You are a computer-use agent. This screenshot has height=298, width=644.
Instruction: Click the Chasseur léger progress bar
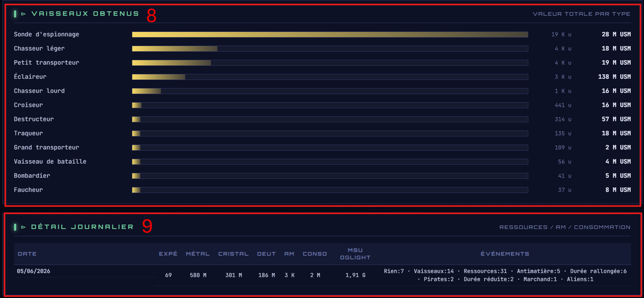[330, 48]
